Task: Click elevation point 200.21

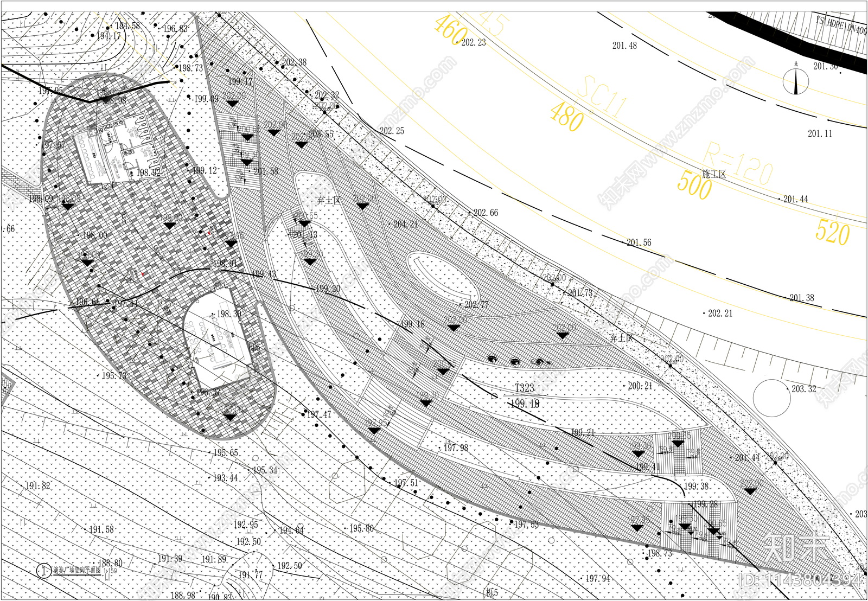Action: point(640,386)
